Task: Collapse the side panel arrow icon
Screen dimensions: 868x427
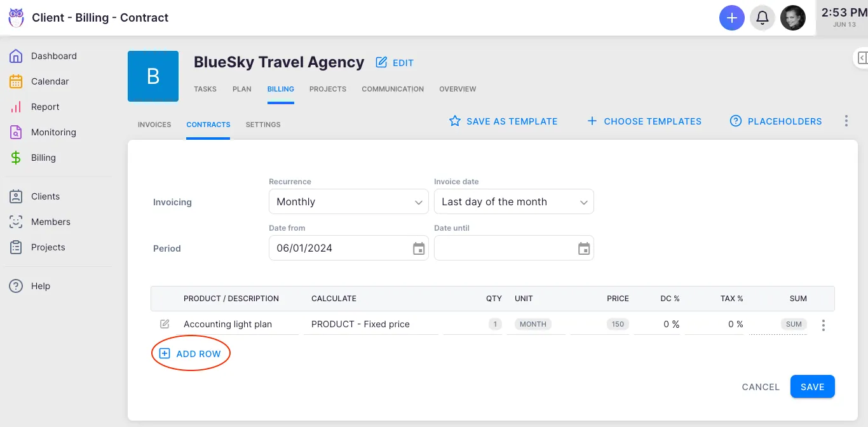Action: point(862,58)
